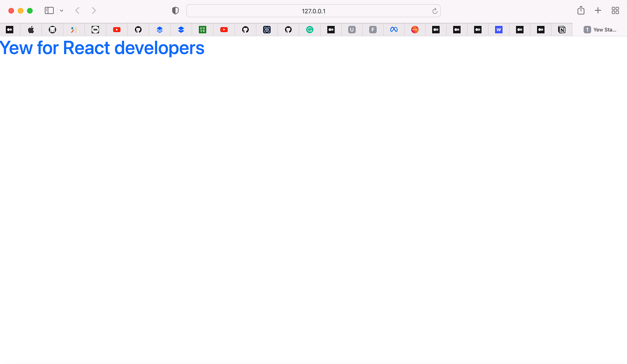Open the GitHub tab beside the Grammarly tab
Screen dimensions: 627x364
pyautogui.click(x=288, y=30)
